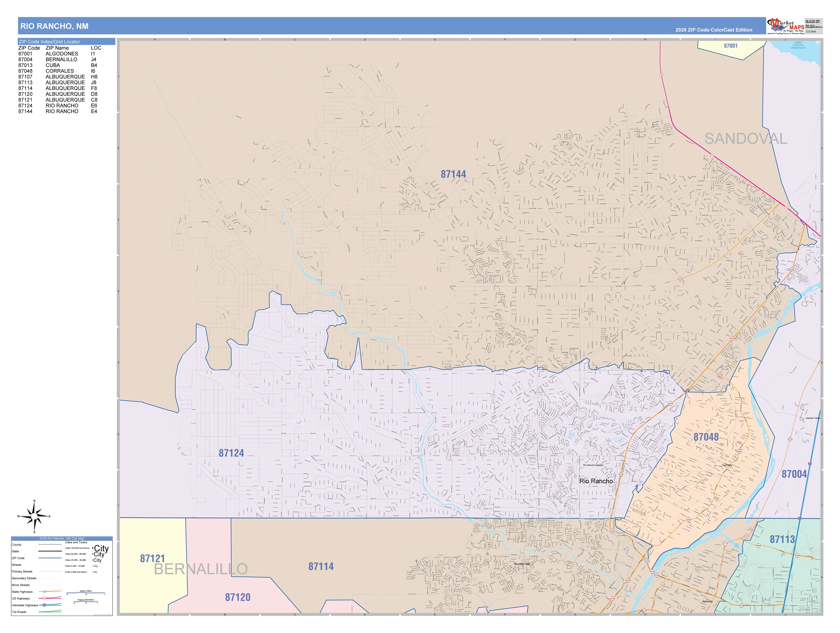The height and width of the screenshot is (633, 840).
Task: Click the Paradise Hills label
Action: tap(521, 564)
